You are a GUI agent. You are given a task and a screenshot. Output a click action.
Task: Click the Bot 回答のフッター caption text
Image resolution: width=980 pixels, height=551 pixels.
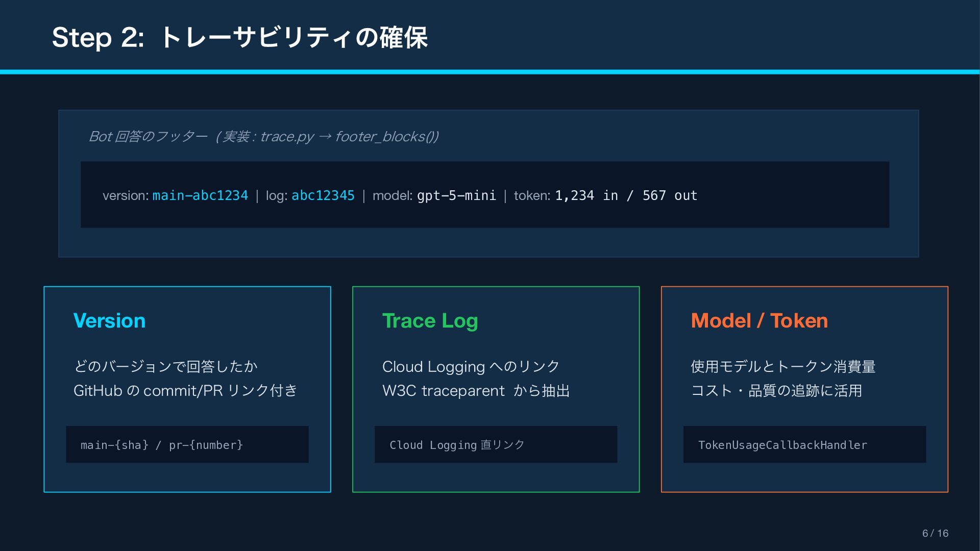click(263, 136)
